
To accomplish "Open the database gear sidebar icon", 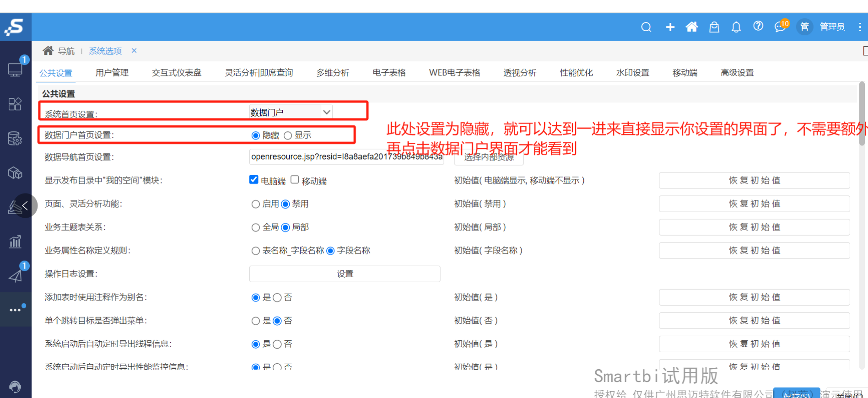I will 15,138.
